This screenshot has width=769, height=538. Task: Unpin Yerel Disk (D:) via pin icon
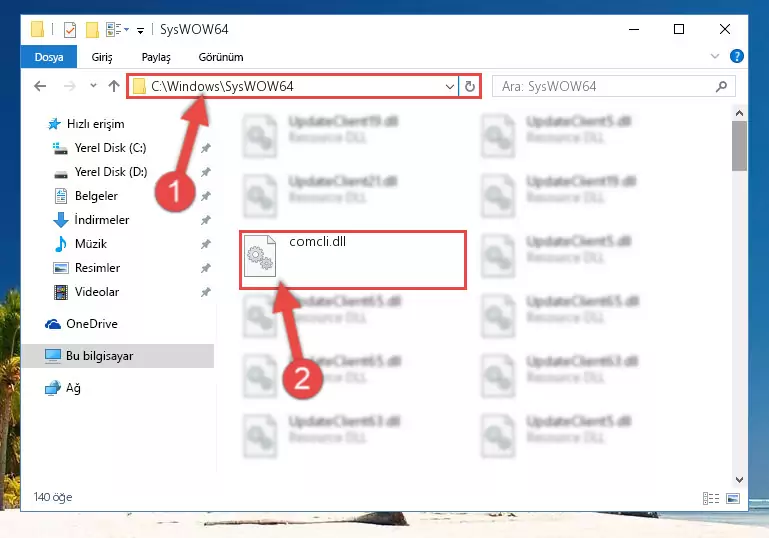point(205,172)
